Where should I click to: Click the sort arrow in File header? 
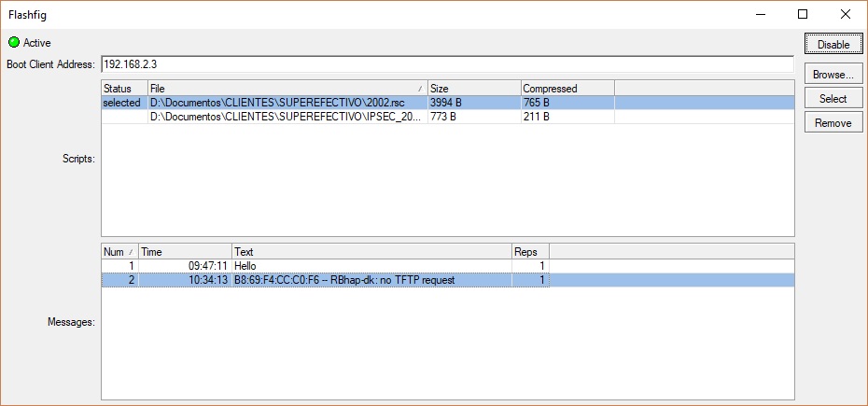pyautogui.click(x=420, y=90)
